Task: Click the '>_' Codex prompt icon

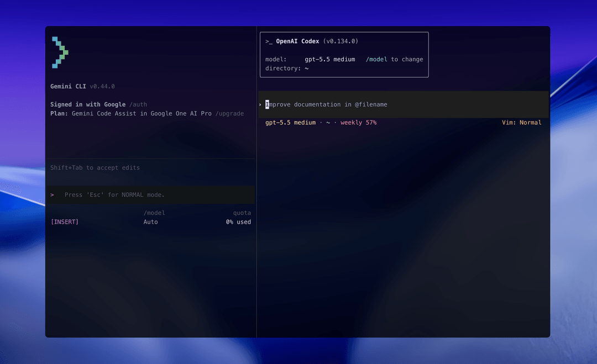Action: tap(269, 41)
